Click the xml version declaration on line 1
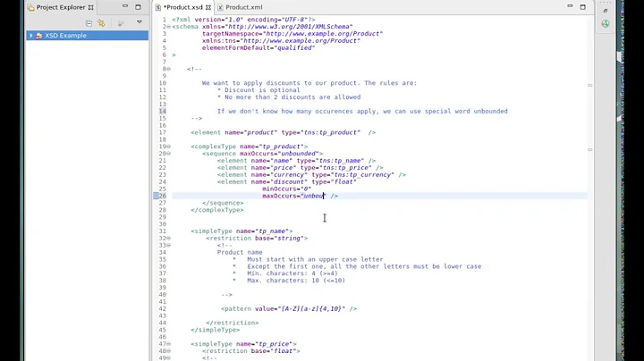The height and width of the screenshot is (361, 644). coord(243,20)
